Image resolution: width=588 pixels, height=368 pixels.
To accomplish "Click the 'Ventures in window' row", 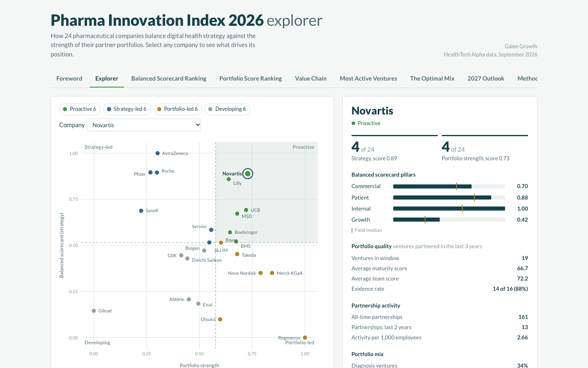I will point(440,258).
